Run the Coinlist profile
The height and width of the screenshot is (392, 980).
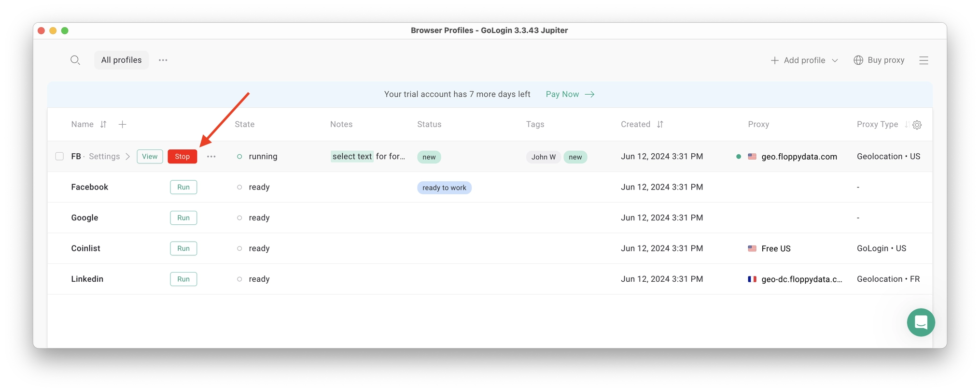(183, 248)
